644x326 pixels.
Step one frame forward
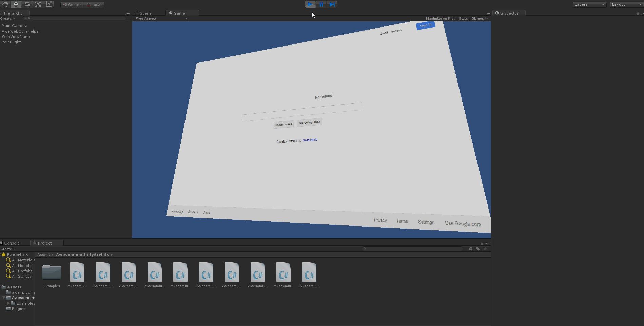click(332, 4)
